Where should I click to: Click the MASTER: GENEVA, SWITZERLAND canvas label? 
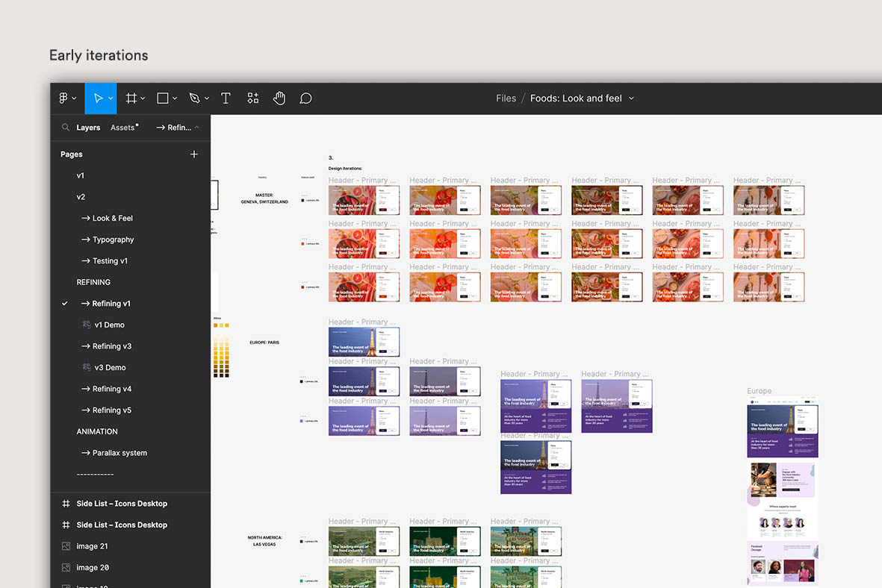264,198
